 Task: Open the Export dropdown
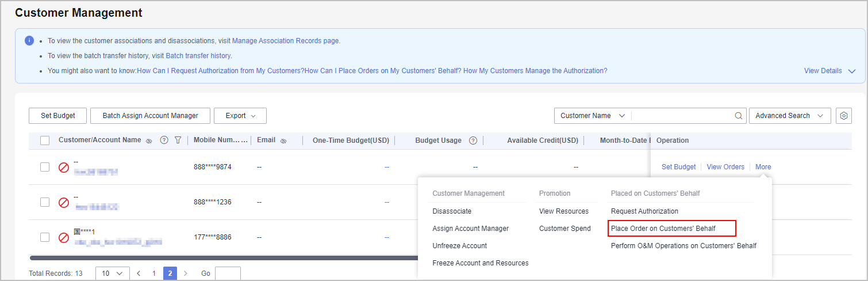240,116
